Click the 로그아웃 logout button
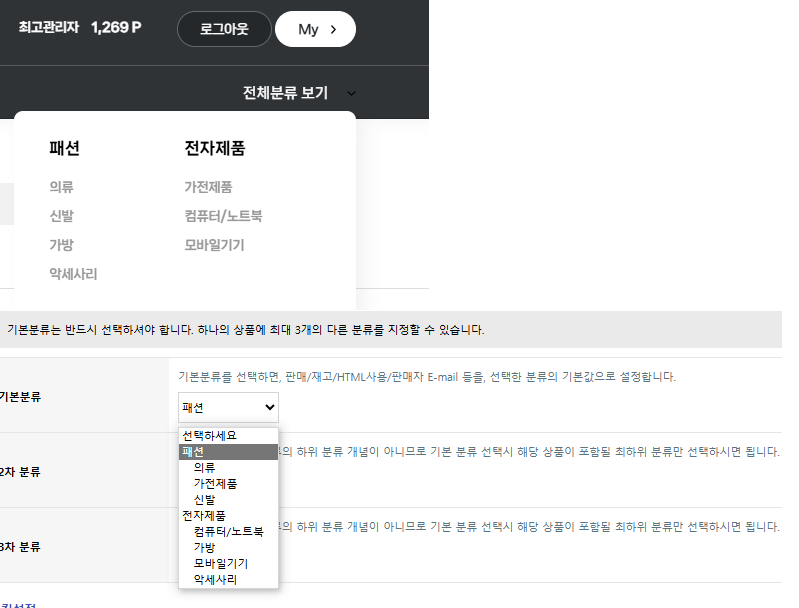Screen dimensions: 799x608 (224, 29)
